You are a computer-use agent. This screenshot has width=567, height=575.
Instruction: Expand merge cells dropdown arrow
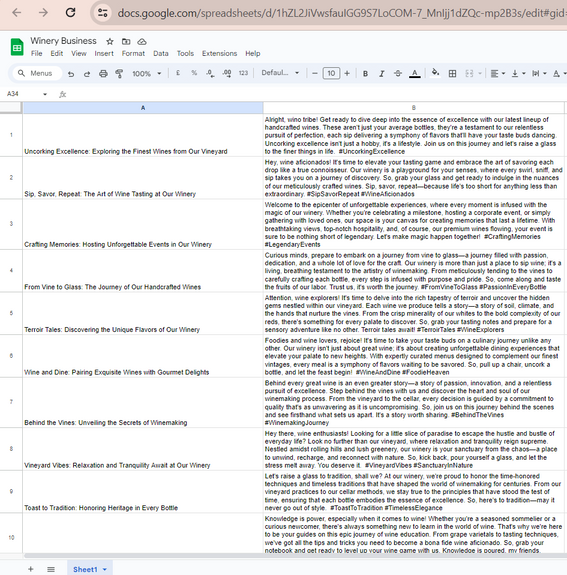click(x=480, y=74)
